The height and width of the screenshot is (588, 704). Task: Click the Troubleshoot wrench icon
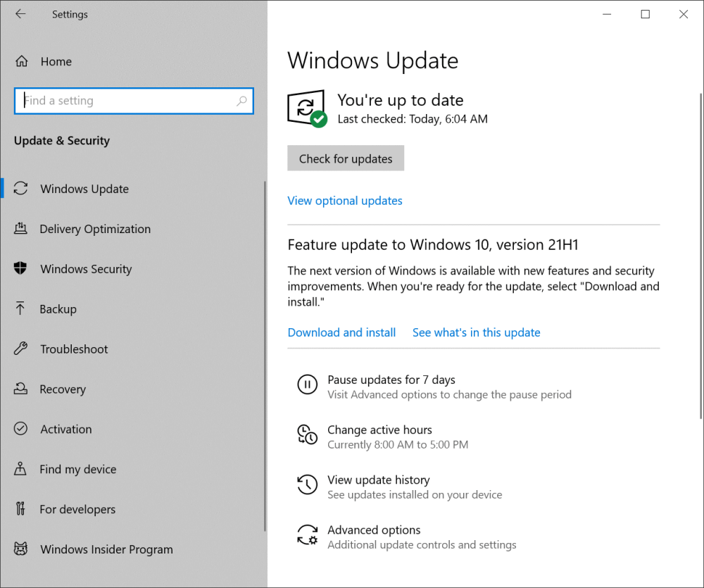(x=20, y=348)
